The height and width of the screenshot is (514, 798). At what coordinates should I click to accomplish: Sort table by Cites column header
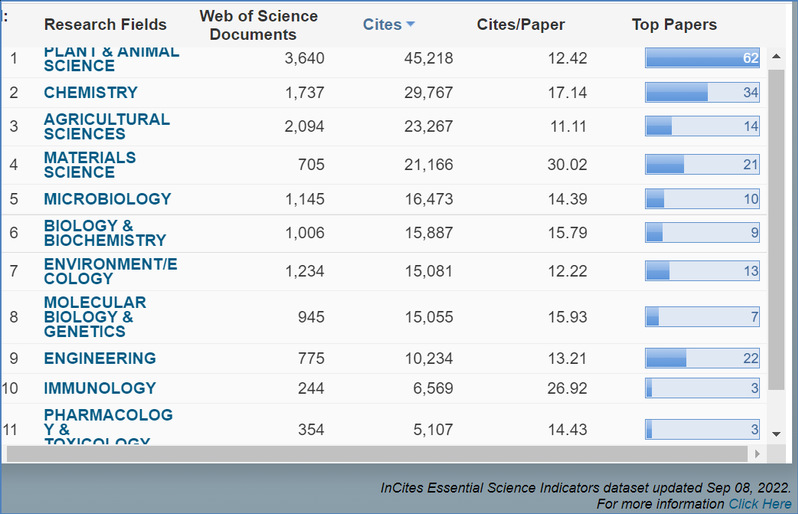click(388, 24)
